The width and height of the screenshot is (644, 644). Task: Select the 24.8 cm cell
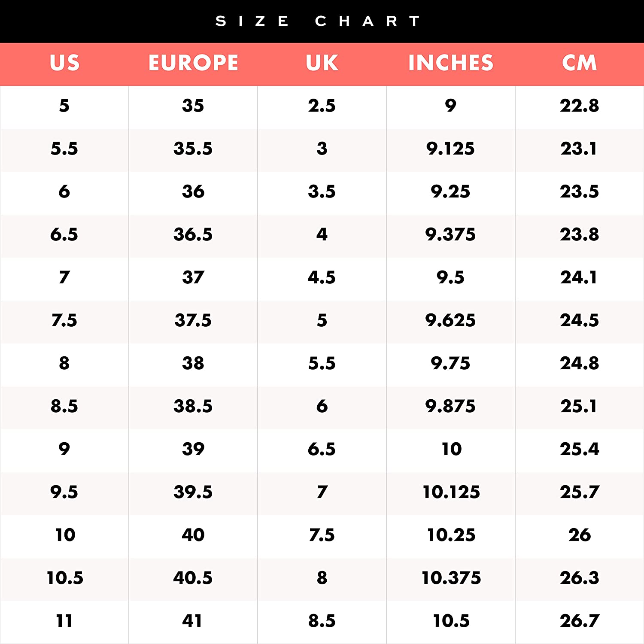[579, 363]
